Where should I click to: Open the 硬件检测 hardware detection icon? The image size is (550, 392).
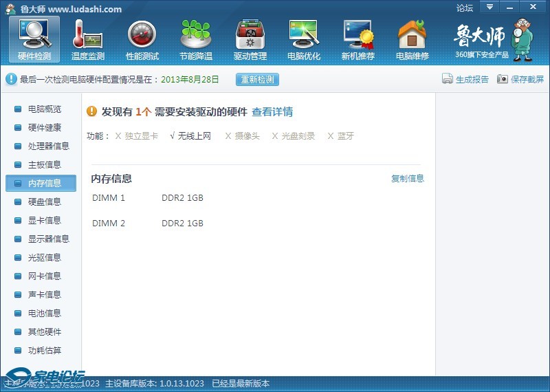click(34, 39)
